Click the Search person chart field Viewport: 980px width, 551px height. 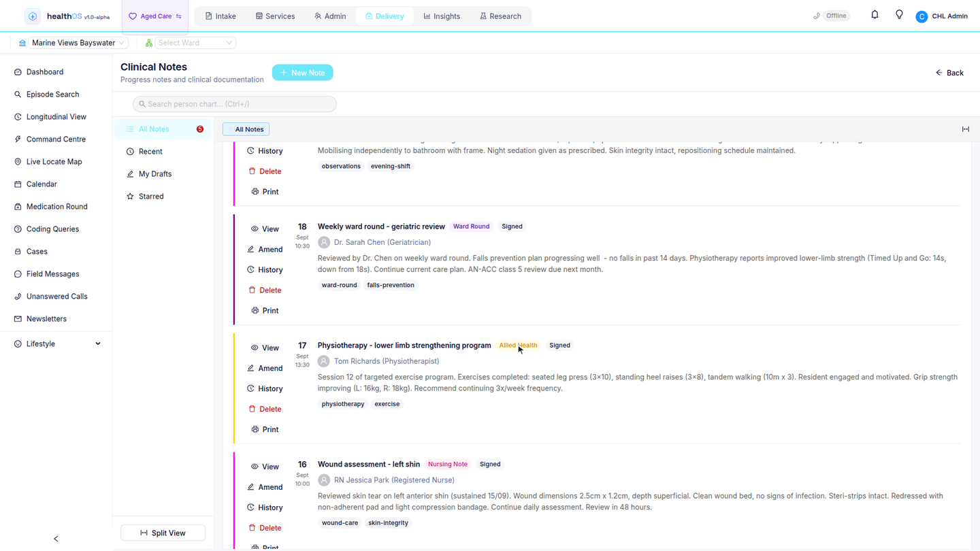(235, 104)
